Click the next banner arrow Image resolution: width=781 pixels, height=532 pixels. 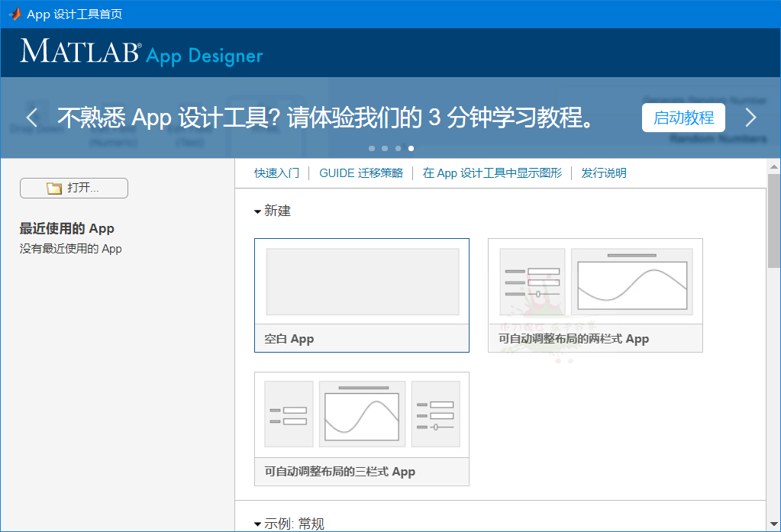pyautogui.click(x=750, y=118)
